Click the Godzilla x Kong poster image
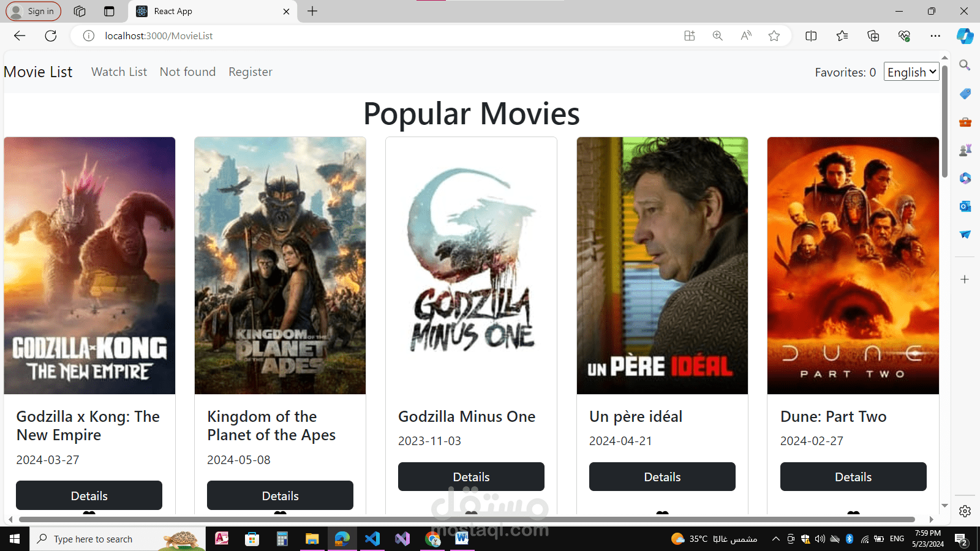This screenshot has height=551, width=980. point(89,266)
